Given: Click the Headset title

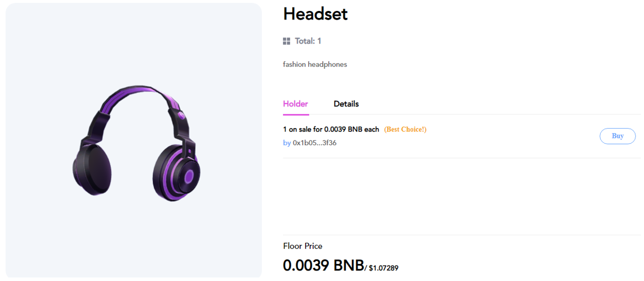Looking at the screenshot, I should 315,14.
